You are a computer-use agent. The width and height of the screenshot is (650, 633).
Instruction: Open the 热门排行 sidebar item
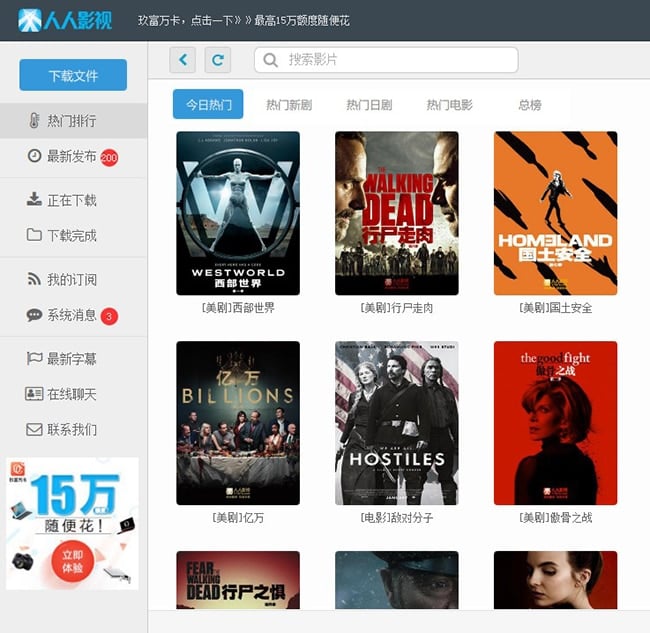tap(73, 121)
